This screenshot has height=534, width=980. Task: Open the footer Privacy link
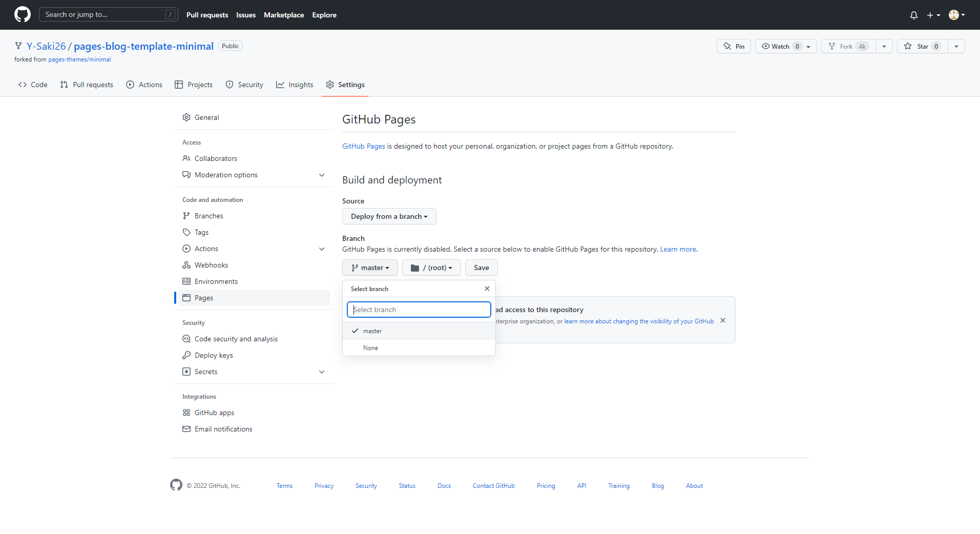[324, 486]
